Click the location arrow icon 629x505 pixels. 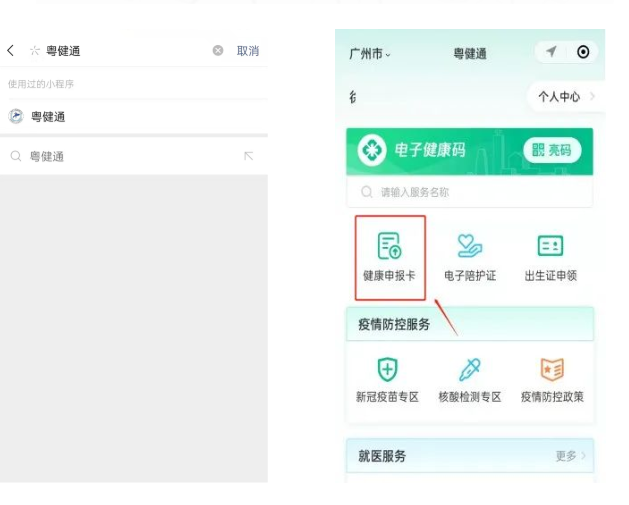[x=551, y=52]
